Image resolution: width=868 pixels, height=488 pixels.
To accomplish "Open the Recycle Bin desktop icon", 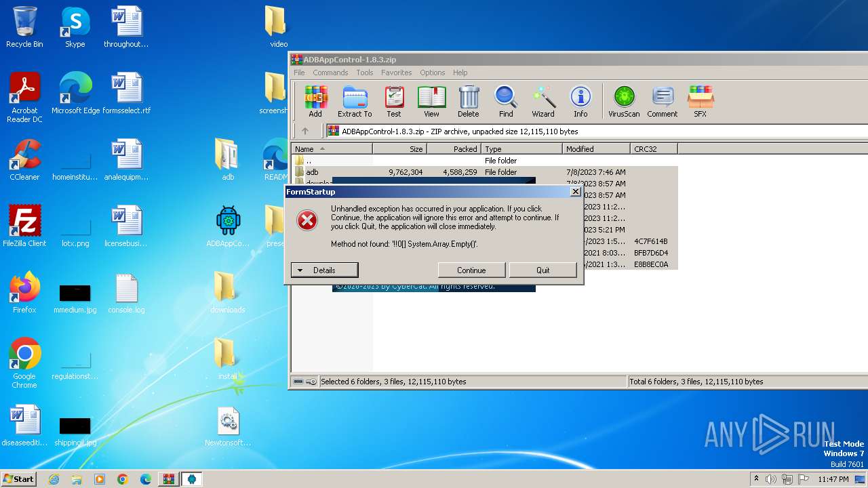I will [24, 27].
